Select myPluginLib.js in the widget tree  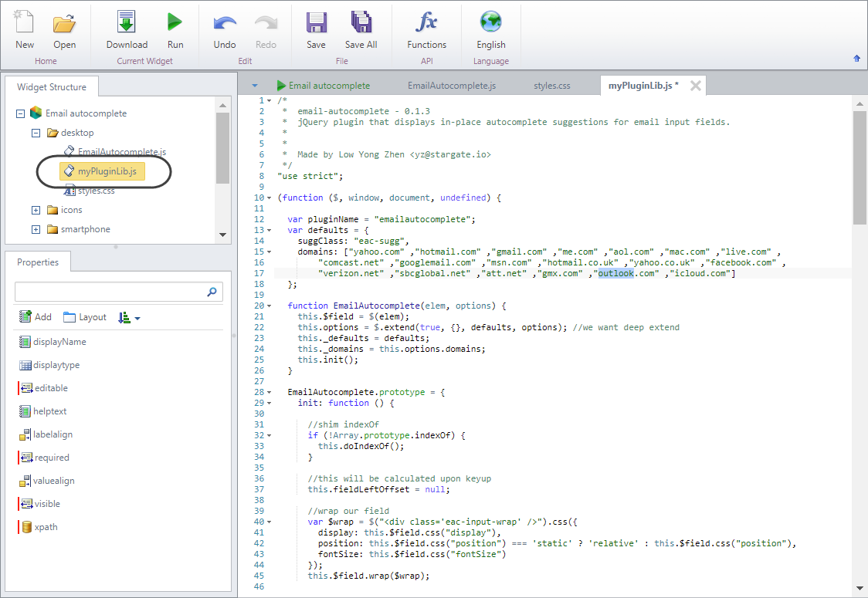[102, 171]
